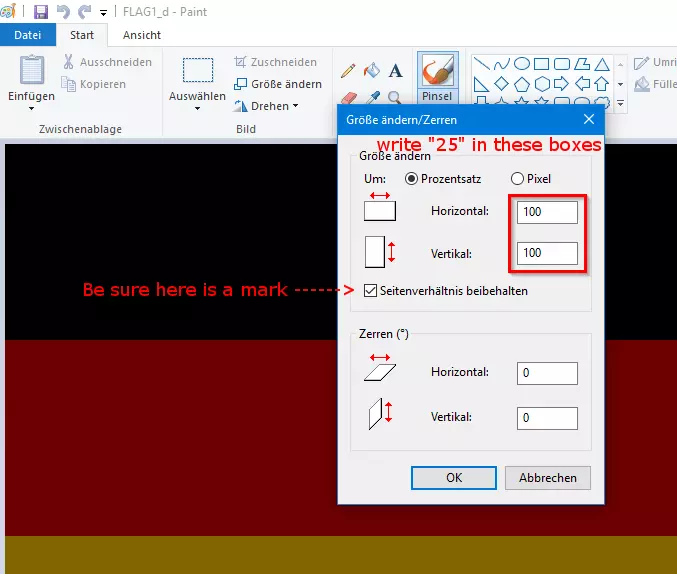Image resolution: width=677 pixels, height=574 pixels.
Task: Select the Text tool
Action: click(395, 70)
